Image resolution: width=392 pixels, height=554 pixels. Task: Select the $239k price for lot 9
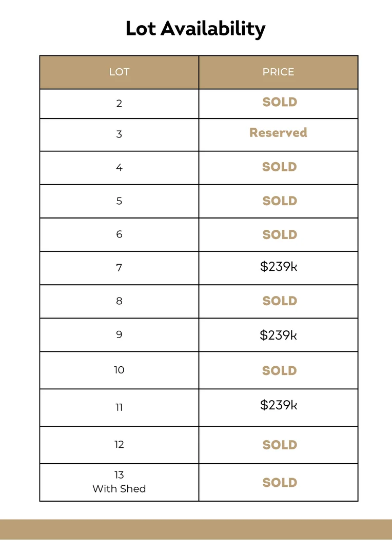(279, 335)
